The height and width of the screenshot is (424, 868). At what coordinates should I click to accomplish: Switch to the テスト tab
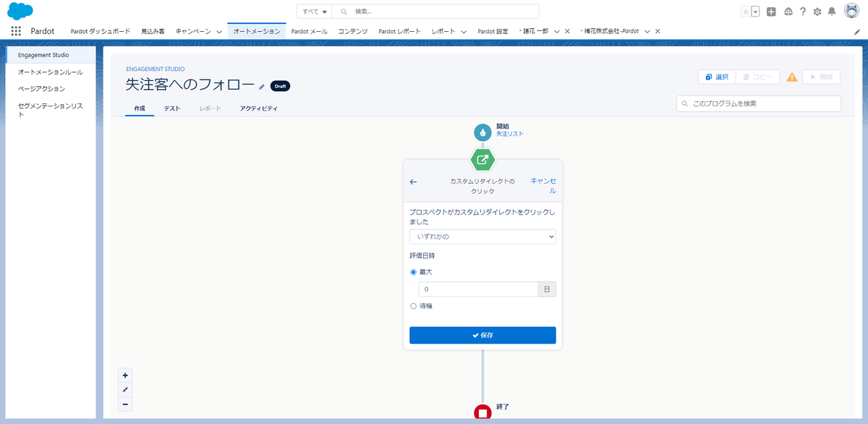[x=172, y=109]
